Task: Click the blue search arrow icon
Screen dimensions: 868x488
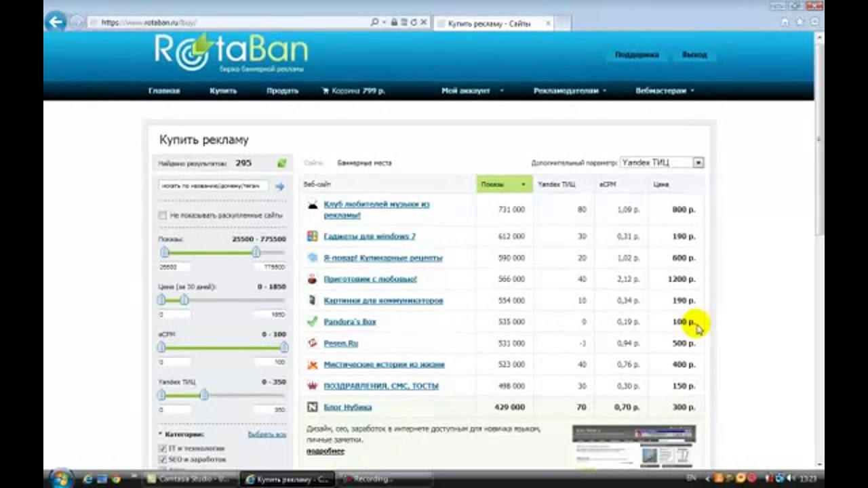Action: (x=279, y=186)
